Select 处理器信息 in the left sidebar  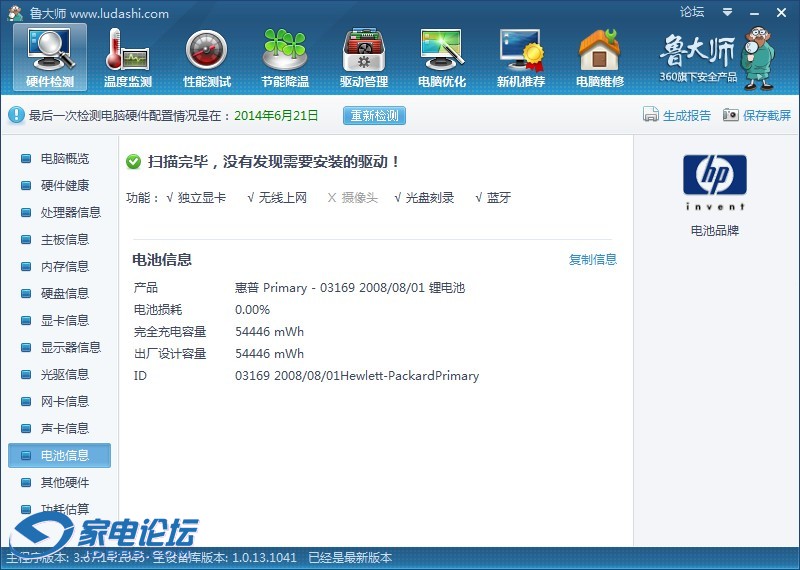pyautogui.click(x=70, y=213)
